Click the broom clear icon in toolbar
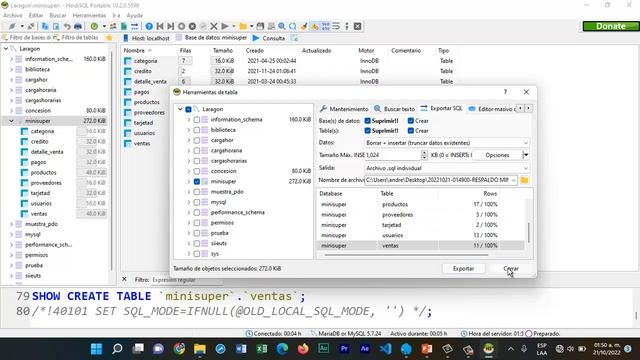640x360 pixels. 304,26
